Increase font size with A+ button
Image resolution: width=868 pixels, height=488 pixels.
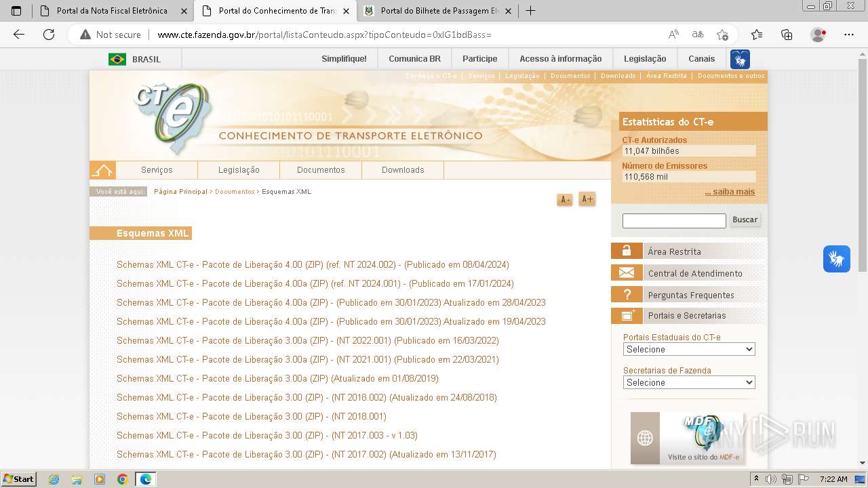pyautogui.click(x=587, y=199)
